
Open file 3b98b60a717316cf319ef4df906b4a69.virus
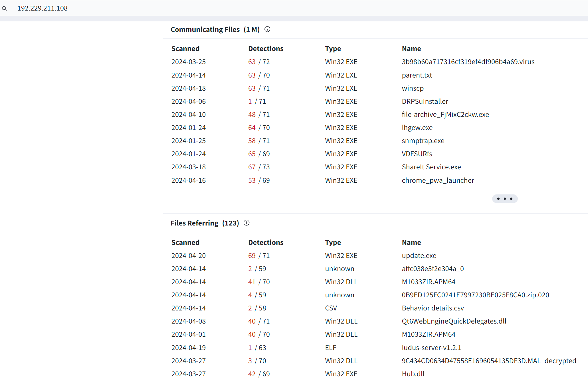coord(468,62)
